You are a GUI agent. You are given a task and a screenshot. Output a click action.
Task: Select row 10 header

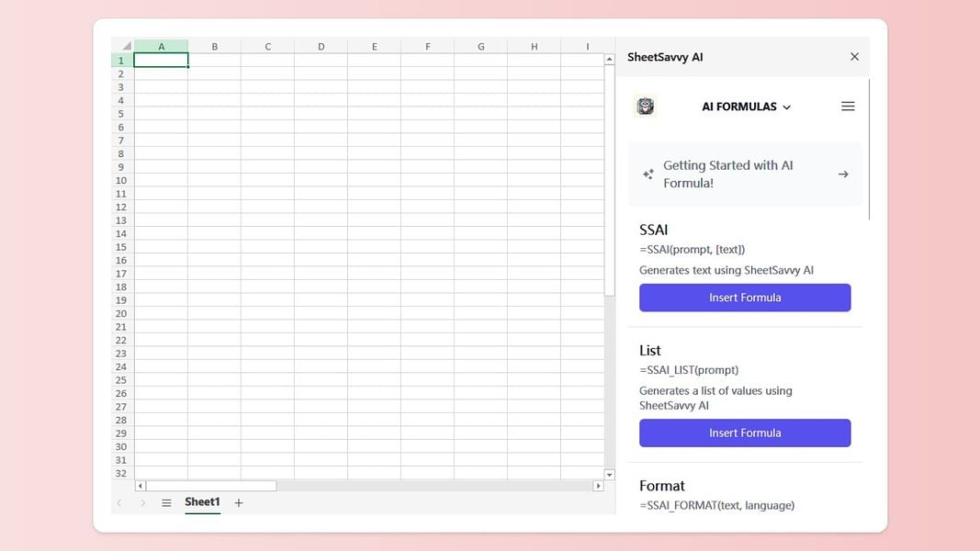tap(122, 181)
